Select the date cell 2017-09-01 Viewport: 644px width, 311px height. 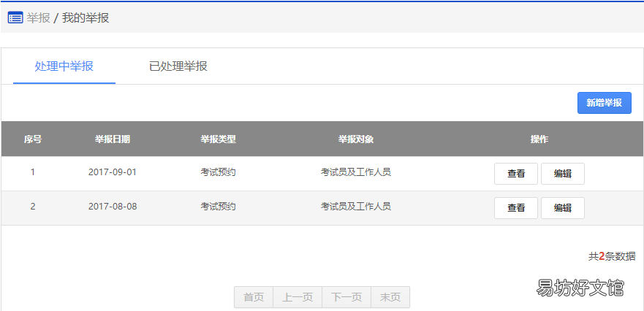click(112, 172)
